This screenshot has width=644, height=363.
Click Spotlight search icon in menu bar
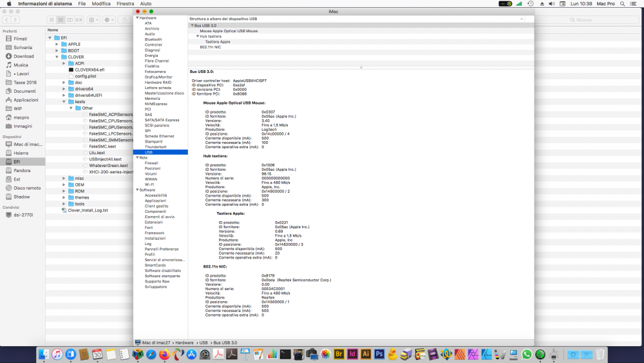622,4
